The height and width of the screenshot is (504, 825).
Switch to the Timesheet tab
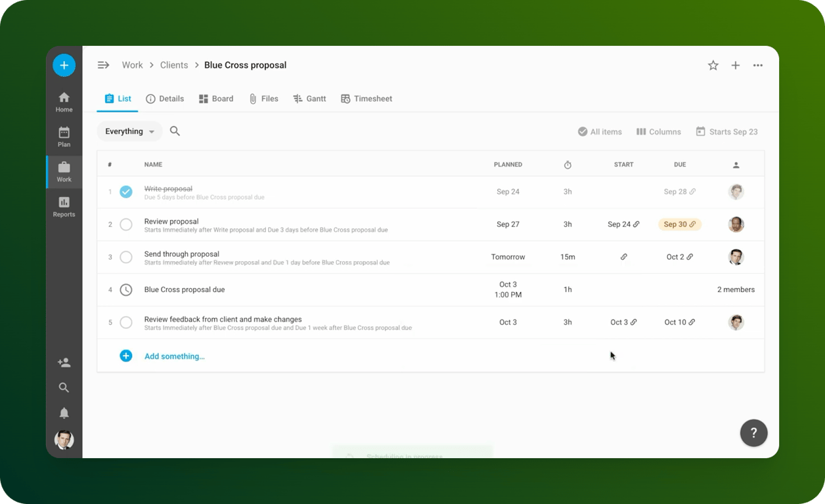(367, 98)
